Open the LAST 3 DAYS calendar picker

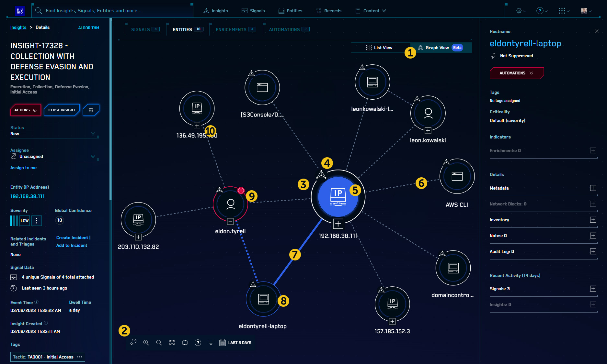click(223, 342)
